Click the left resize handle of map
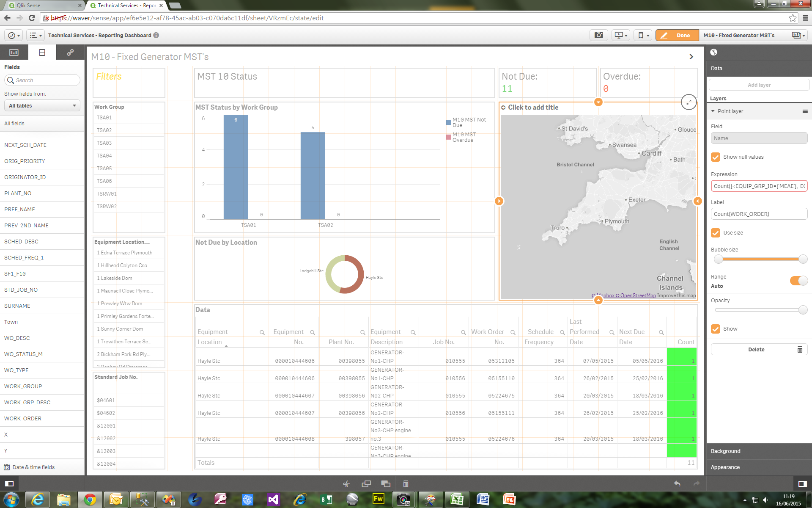812x508 pixels. point(499,201)
